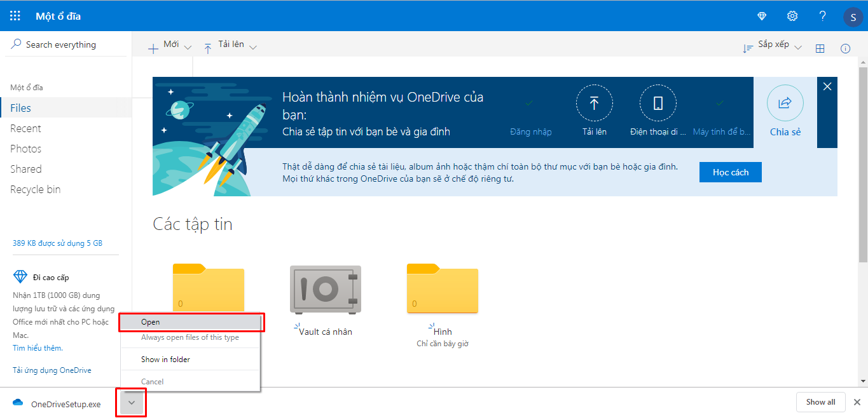Open Tìm hiểu thêm link
The width and height of the screenshot is (868, 418).
coord(38,348)
